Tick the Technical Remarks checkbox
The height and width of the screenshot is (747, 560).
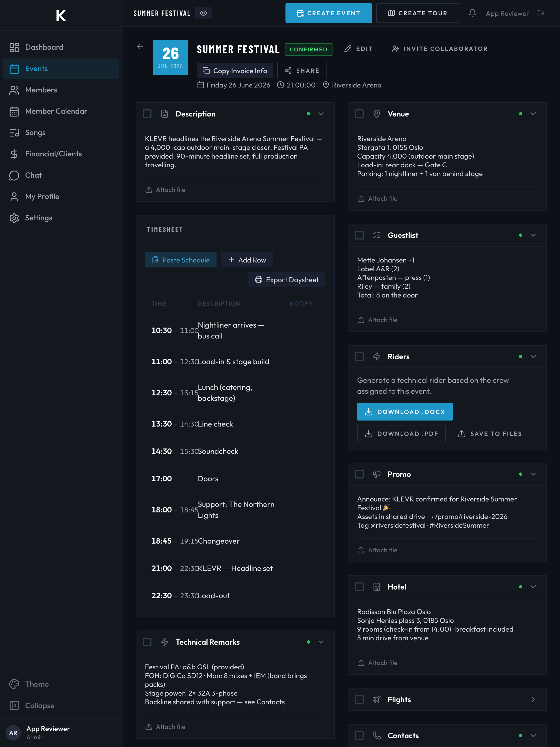147,642
